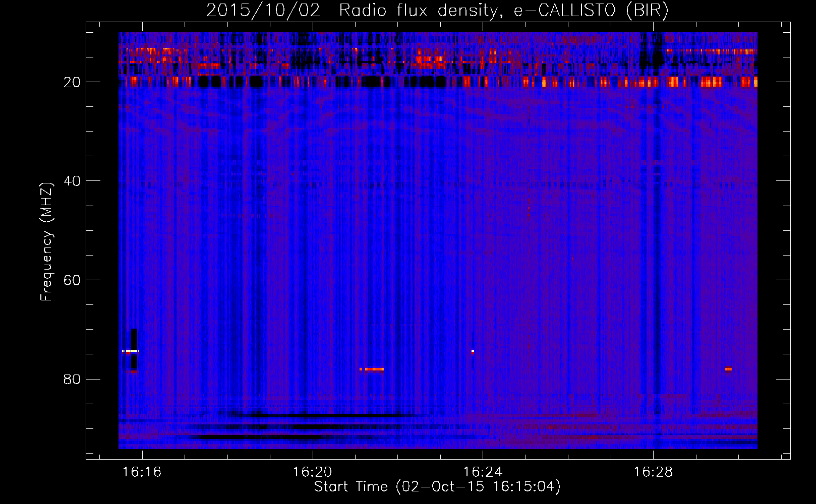Click the 16:28 time tick label
This screenshot has width=816, height=504.
(653, 472)
